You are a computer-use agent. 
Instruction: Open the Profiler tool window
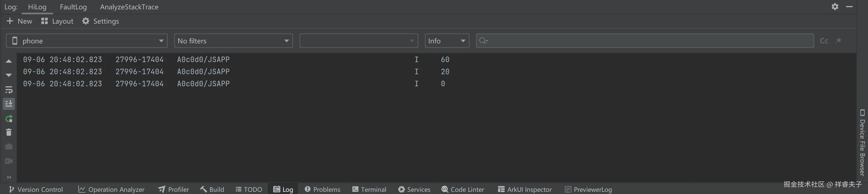(173, 189)
